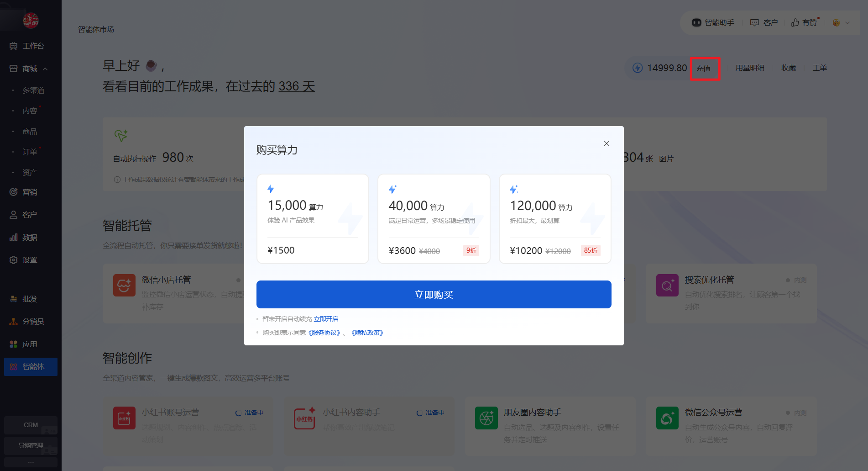
Task: Select the 120,000 算力 discounted package
Action: click(x=554, y=218)
